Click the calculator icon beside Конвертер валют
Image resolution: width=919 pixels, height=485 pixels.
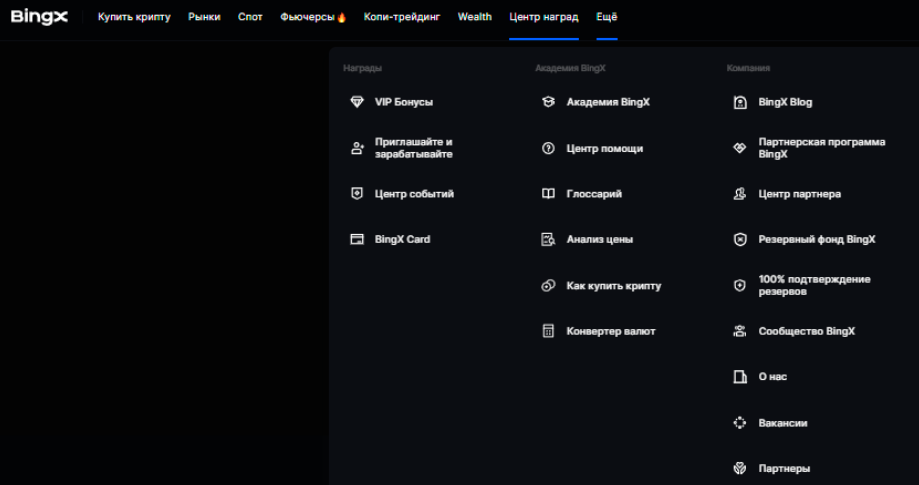click(x=548, y=331)
